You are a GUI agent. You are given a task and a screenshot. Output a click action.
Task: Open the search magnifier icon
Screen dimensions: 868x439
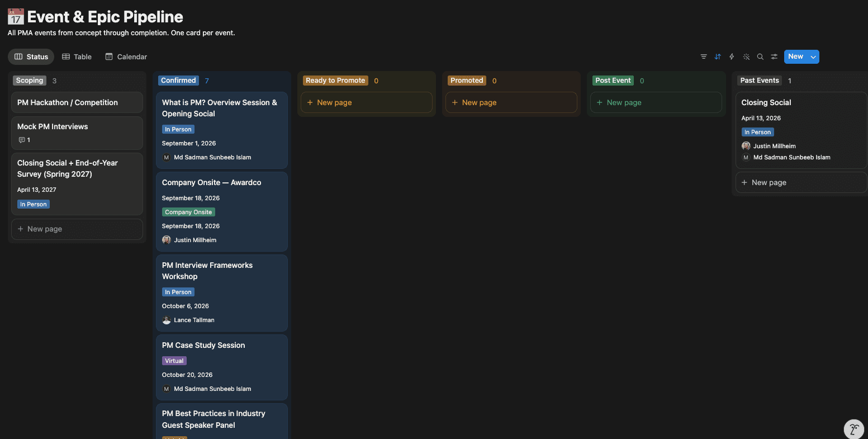coord(760,56)
